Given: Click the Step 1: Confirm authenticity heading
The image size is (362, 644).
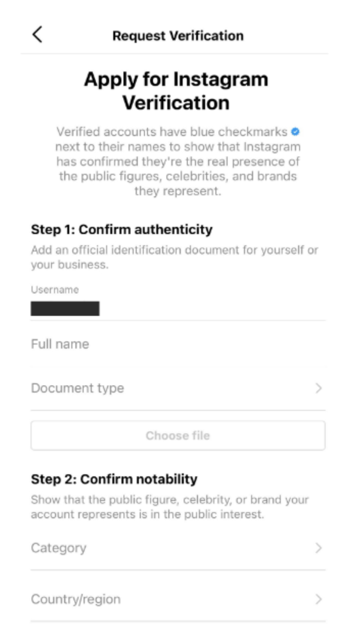Looking at the screenshot, I should point(122,230).
